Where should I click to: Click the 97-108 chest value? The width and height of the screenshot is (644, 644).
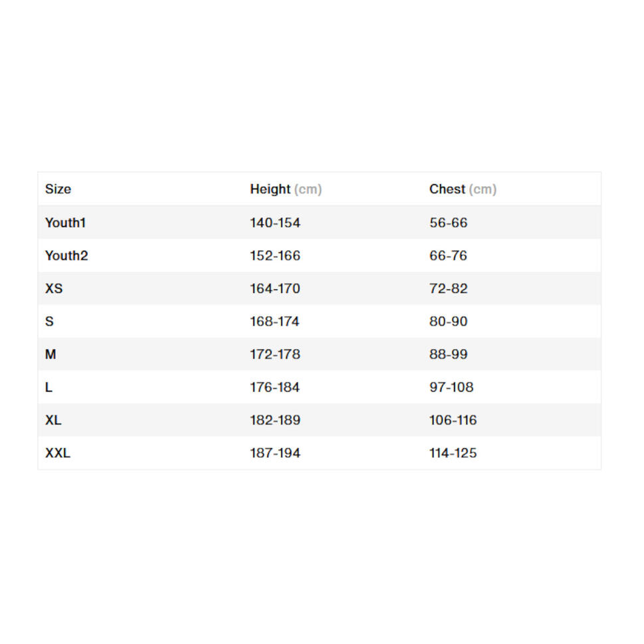click(451, 387)
